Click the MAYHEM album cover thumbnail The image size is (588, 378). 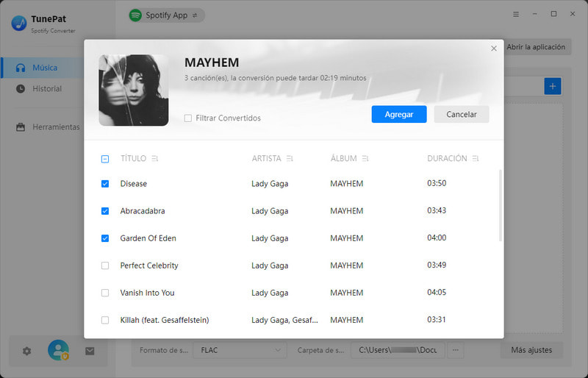click(x=134, y=90)
